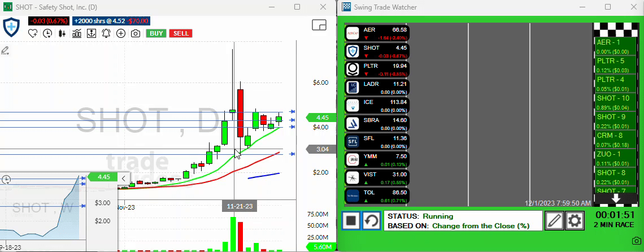The width and height of the screenshot is (644, 252).
Task: Restart the swing trade race
Action: [371, 220]
